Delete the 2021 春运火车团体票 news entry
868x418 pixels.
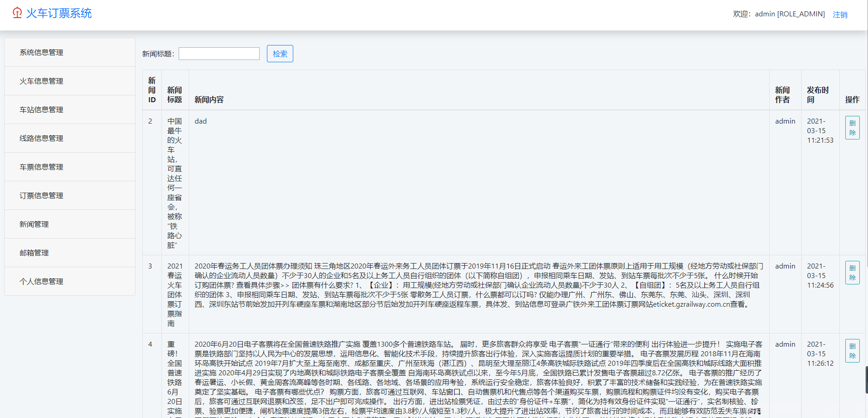(x=853, y=273)
